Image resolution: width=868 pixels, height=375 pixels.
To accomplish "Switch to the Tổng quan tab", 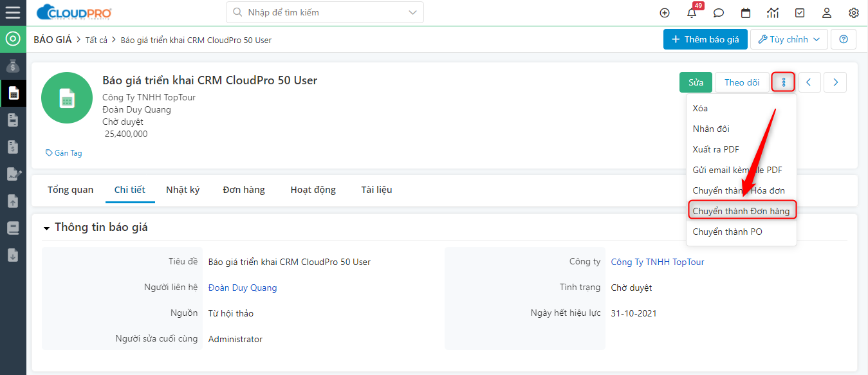I will click(x=70, y=190).
